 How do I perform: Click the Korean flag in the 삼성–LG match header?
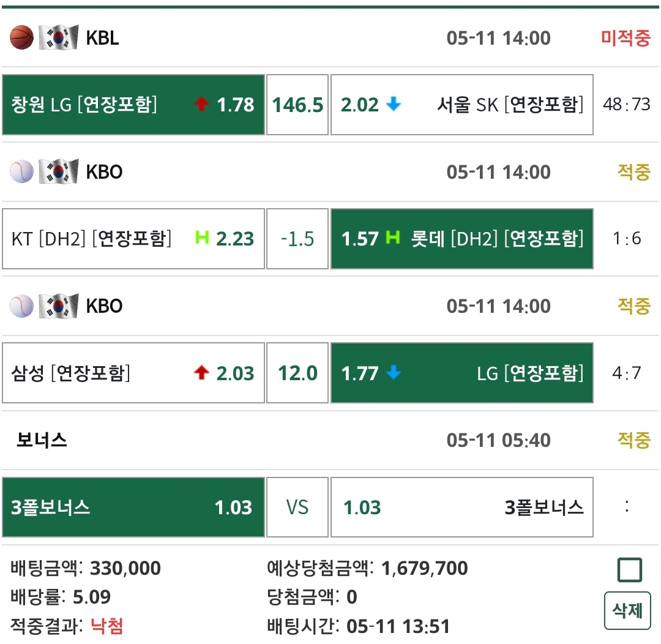(x=58, y=306)
